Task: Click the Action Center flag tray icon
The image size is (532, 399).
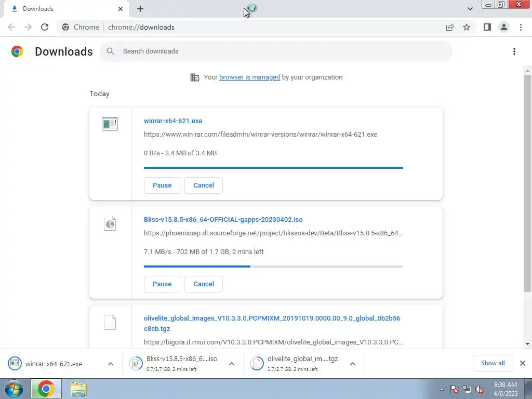Action: pyautogui.click(x=455, y=390)
